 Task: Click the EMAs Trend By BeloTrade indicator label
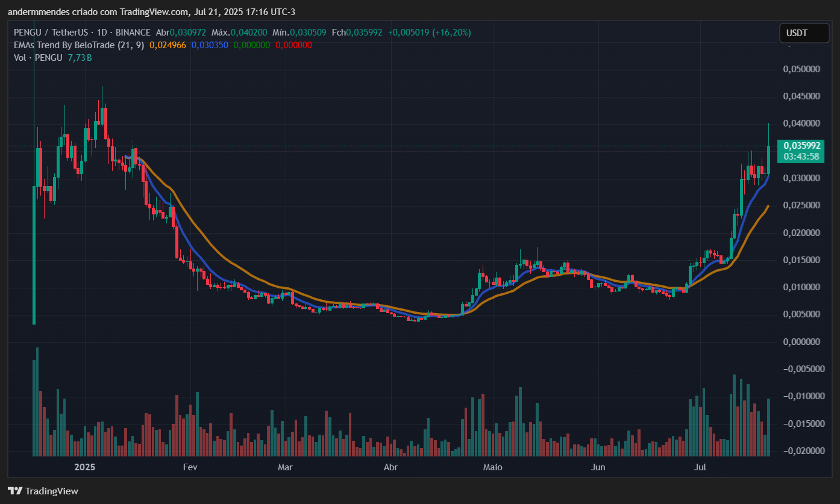pyautogui.click(x=79, y=45)
